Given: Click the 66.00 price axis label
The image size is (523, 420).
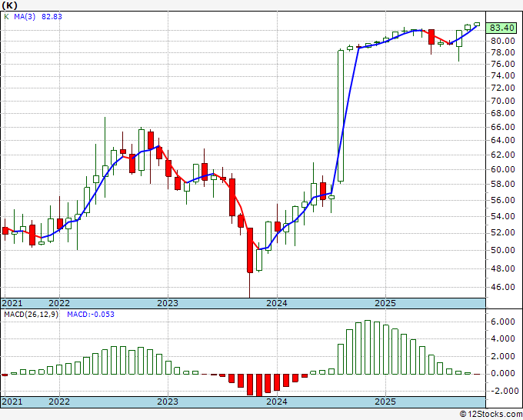Looking at the screenshot, I should pos(503,127).
